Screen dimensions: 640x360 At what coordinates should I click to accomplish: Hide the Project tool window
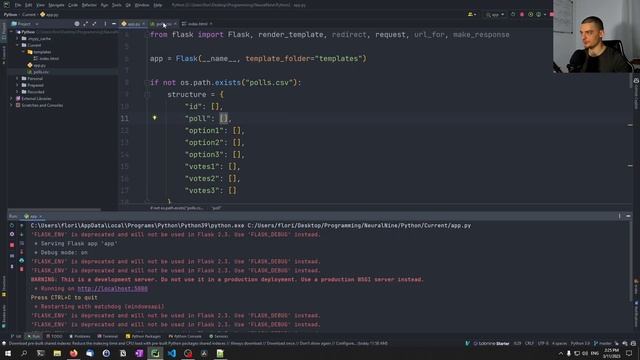pos(114,24)
